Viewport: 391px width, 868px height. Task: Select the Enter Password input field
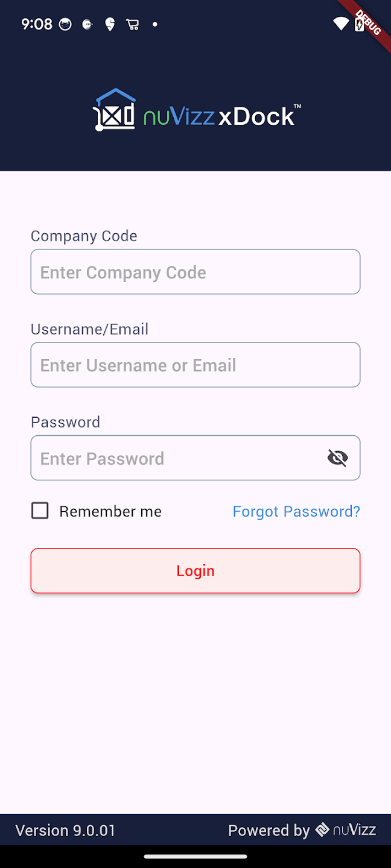[175, 458]
